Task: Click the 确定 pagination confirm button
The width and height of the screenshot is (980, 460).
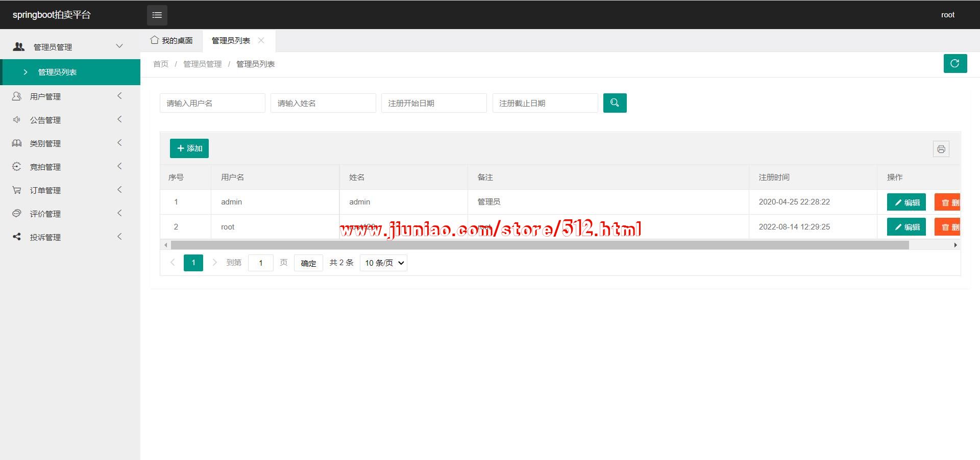Action: (308, 263)
